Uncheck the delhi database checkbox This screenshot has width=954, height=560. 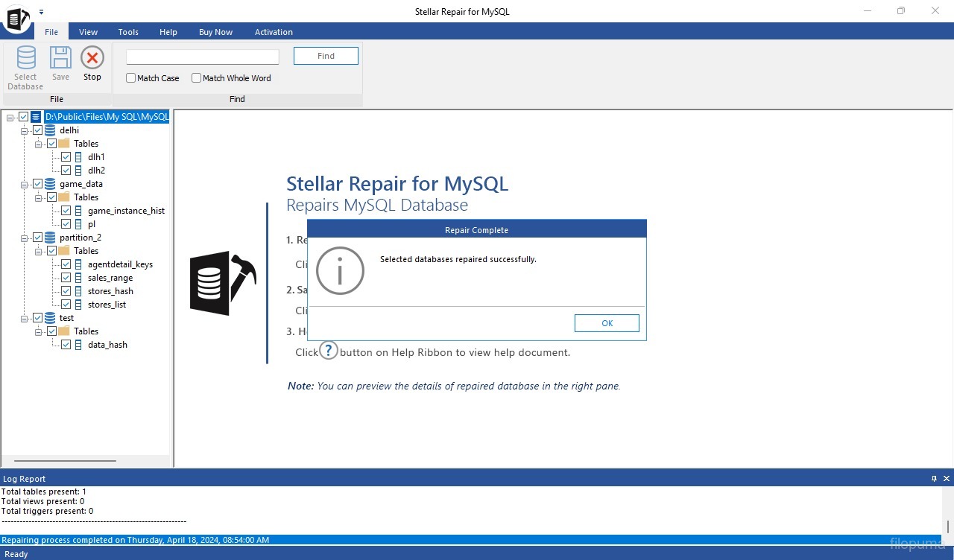pos(38,130)
